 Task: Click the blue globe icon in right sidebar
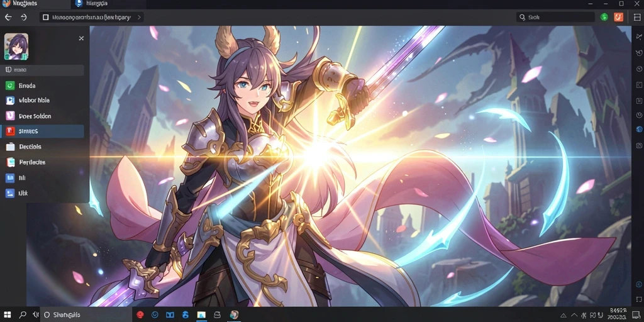tap(639, 130)
